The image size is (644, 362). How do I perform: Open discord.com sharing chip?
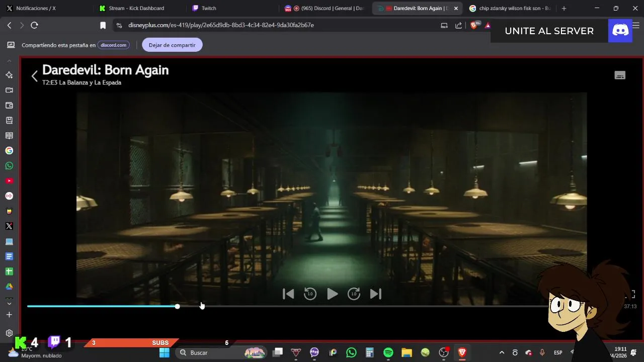coord(113,45)
